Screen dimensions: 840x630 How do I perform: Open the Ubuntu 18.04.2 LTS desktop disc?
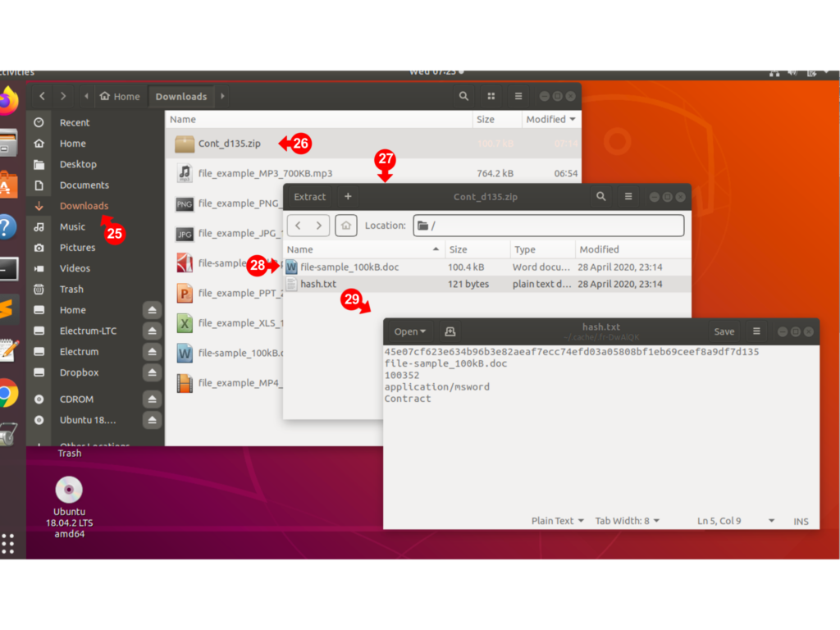(69, 491)
